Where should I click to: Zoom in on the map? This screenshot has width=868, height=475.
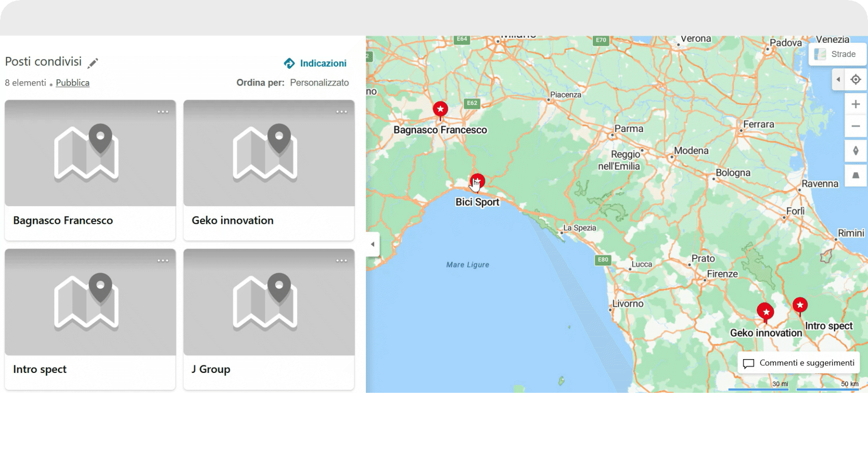(x=856, y=104)
